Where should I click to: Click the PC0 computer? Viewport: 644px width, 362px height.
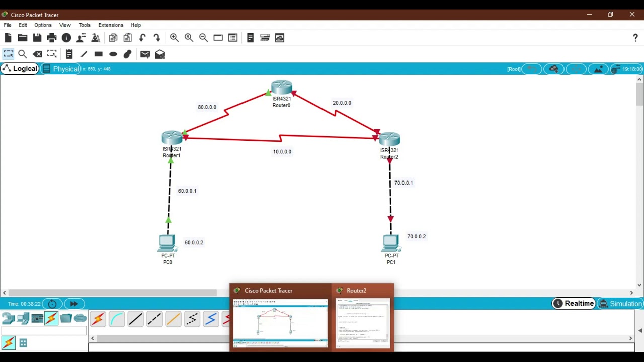167,243
